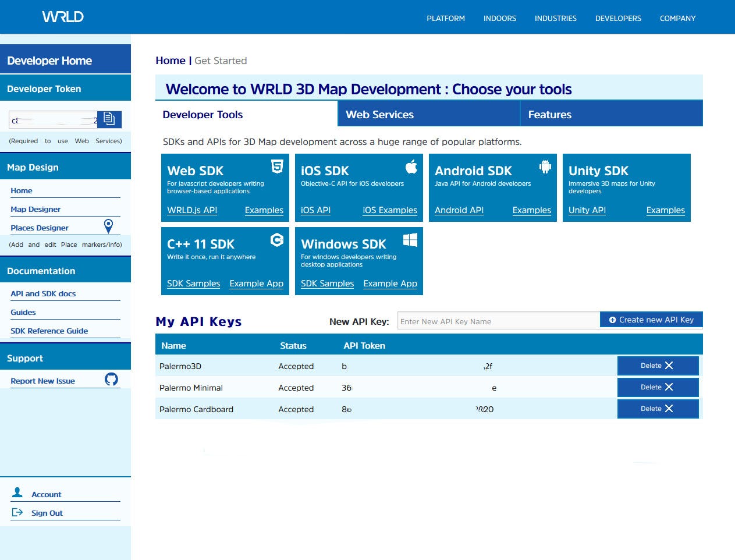
Task: Click Create new API Key button
Action: click(x=651, y=320)
